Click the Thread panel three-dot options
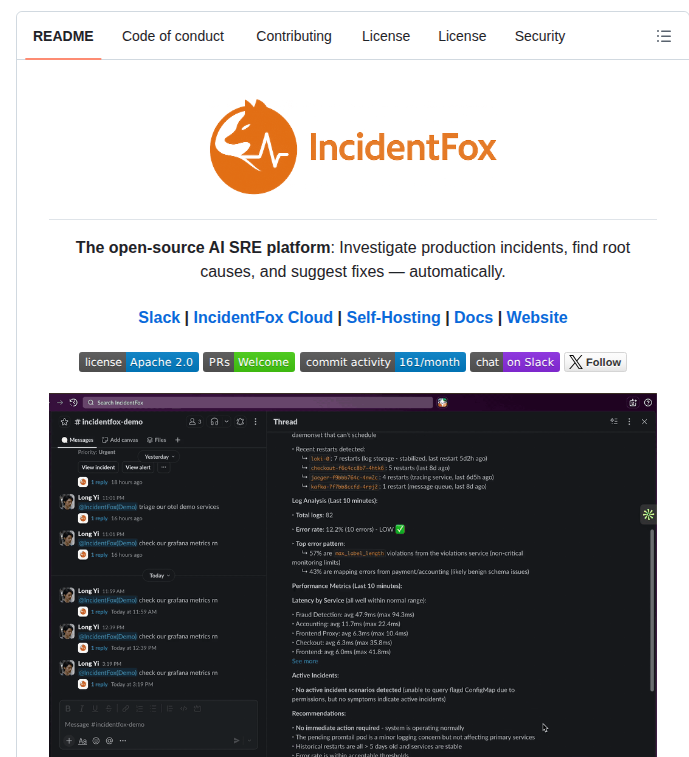Viewport: 689px width, 757px height. (x=629, y=421)
